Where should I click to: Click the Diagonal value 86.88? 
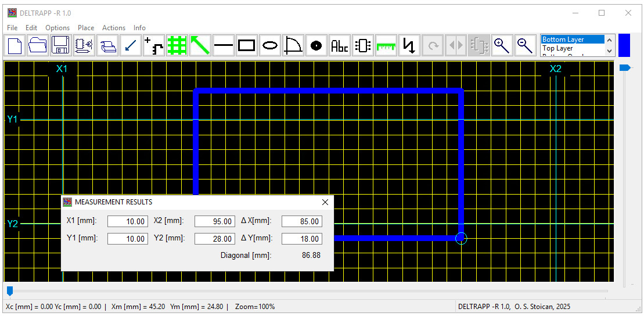point(311,255)
